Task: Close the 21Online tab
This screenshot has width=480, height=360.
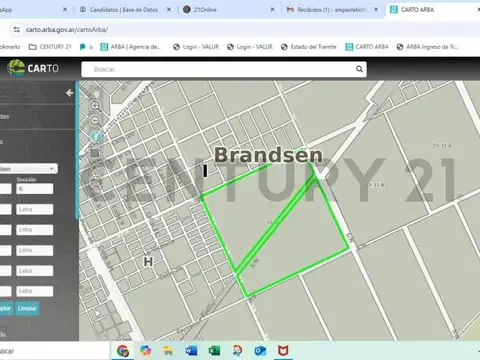Action: tap(272, 10)
